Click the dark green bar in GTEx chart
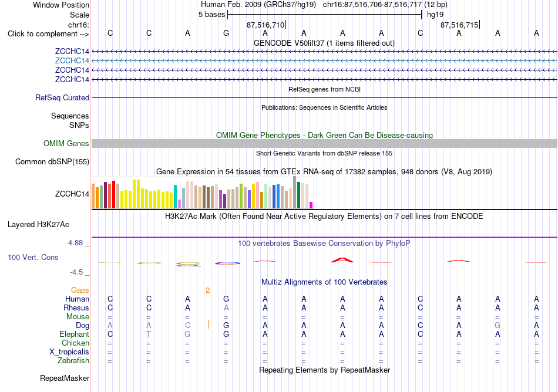Screen dimensions: 558x392 (x=298, y=195)
